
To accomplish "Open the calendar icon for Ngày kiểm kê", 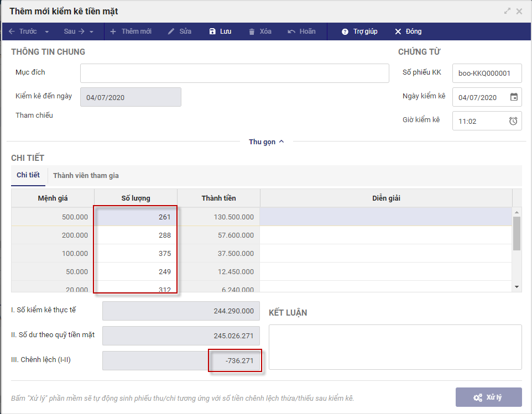I will [514, 97].
